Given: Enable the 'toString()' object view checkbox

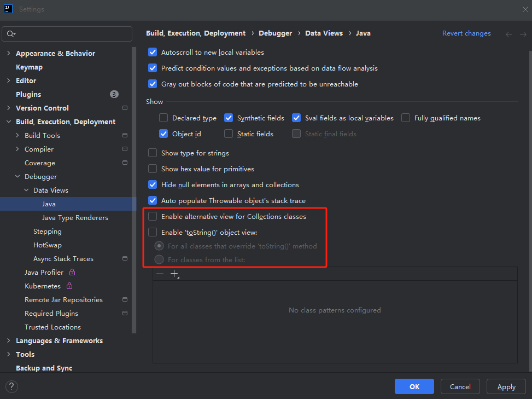Looking at the screenshot, I should pos(153,232).
